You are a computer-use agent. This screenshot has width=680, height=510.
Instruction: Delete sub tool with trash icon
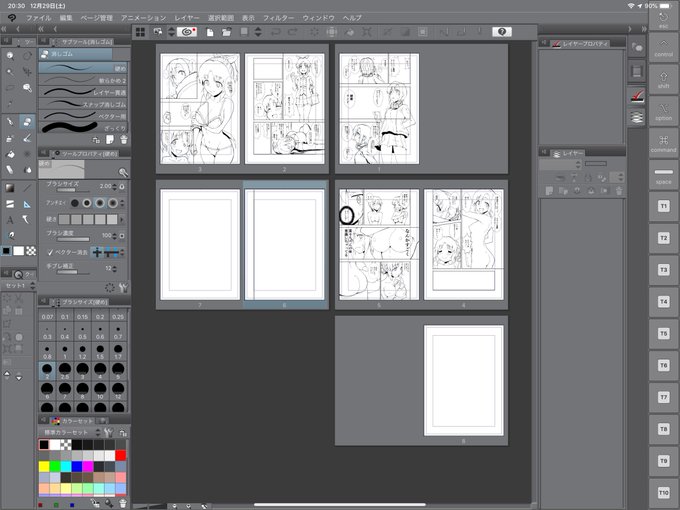(124, 140)
